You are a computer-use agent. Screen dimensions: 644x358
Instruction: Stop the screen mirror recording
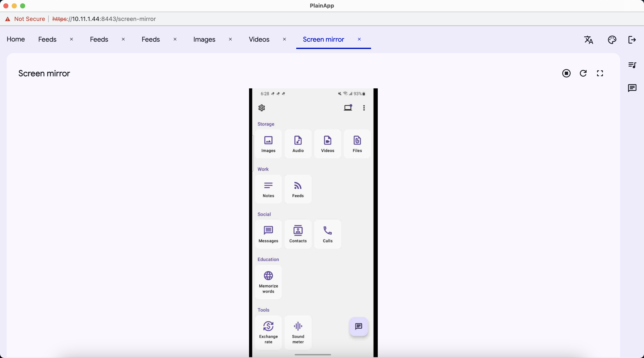pos(566,73)
